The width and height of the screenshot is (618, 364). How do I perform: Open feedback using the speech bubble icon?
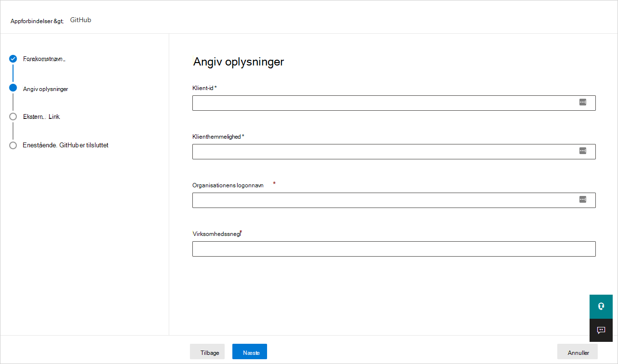(x=601, y=330)
